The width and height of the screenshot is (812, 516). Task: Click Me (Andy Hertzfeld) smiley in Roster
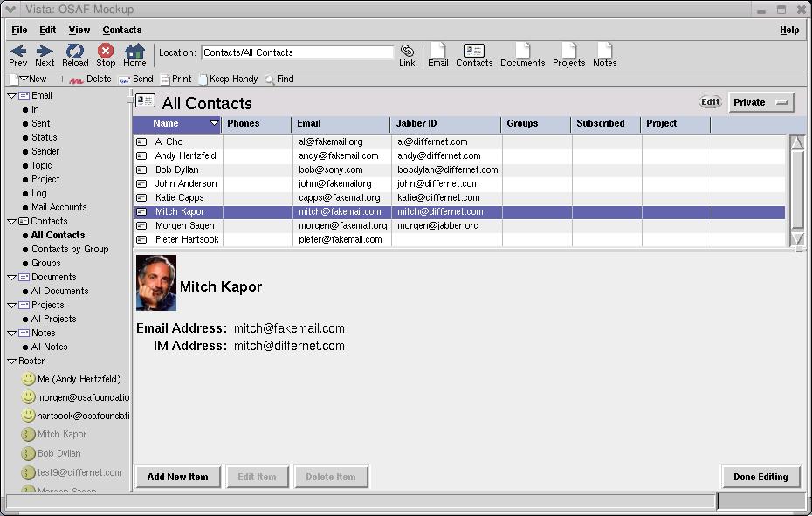[29, 379]
